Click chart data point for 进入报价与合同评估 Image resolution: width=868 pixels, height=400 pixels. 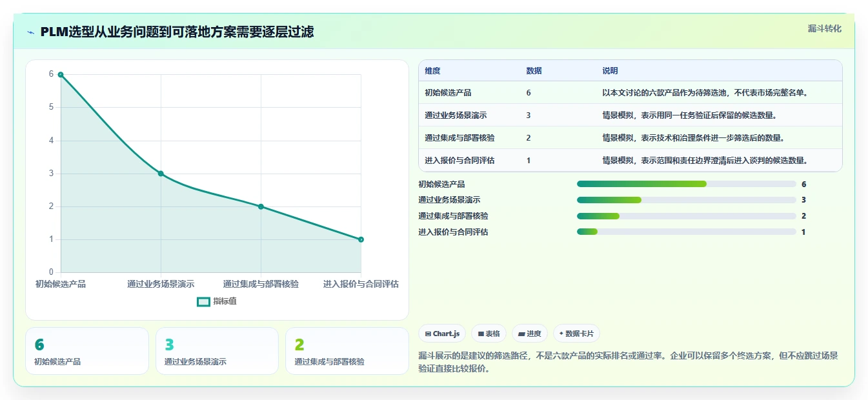tap(361, 239)
